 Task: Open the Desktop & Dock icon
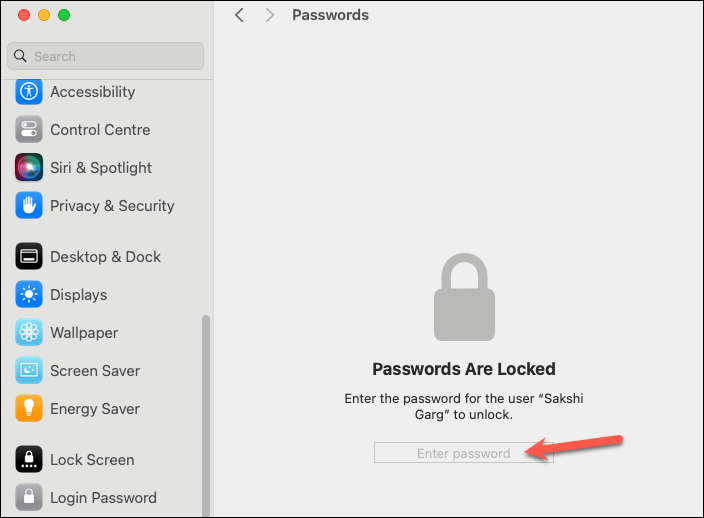point(29,256)
